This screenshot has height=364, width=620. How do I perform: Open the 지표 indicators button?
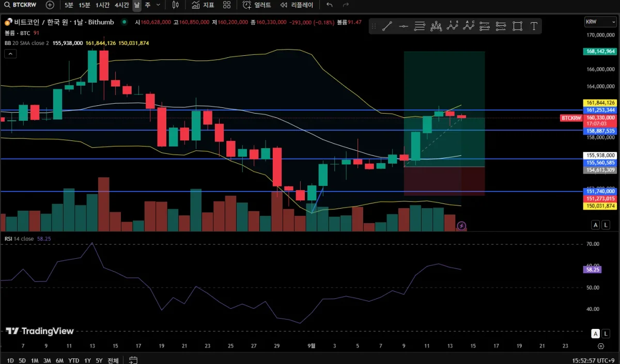[x=203, y=5]
